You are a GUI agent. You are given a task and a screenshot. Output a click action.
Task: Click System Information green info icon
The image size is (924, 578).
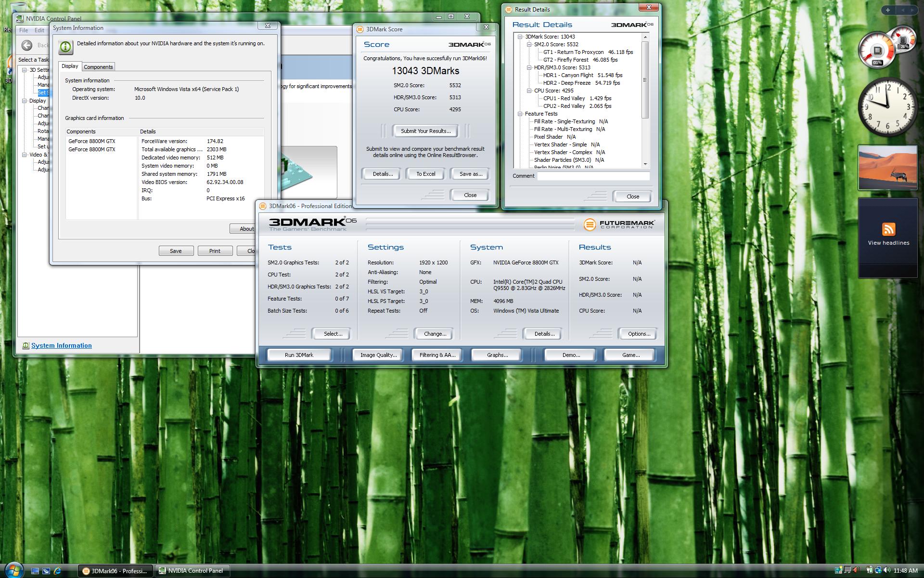point(65,47)
